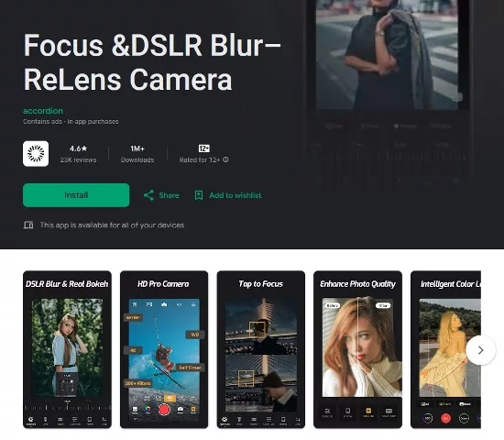This screenshot has height=440, width=504.
Task: Open the HD Pro Camera screenshot
Action: tap(164, 349)
